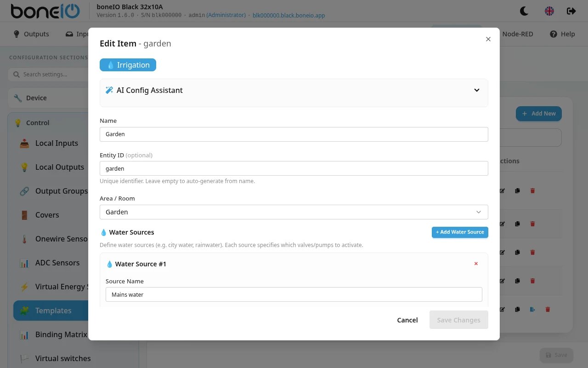
Task: Click the Save button at page bottom
Action: pyautogui.click(x=556, y=355)
